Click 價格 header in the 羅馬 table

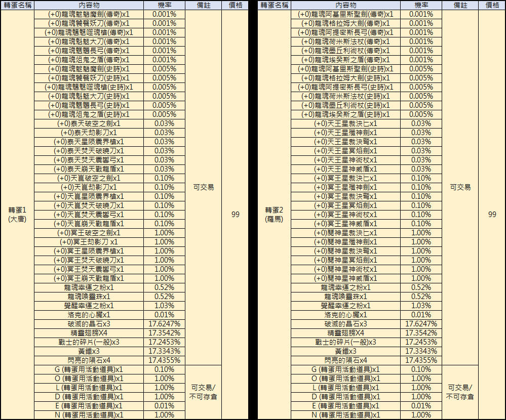(492, 5)
